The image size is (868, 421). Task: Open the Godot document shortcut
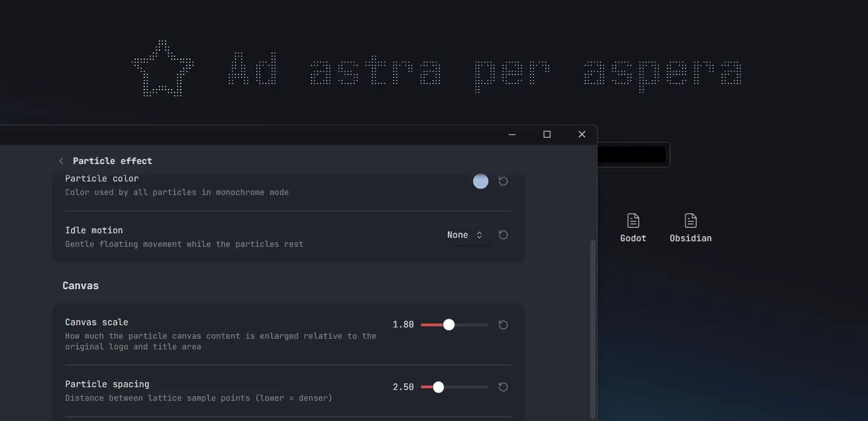[633, 228]
